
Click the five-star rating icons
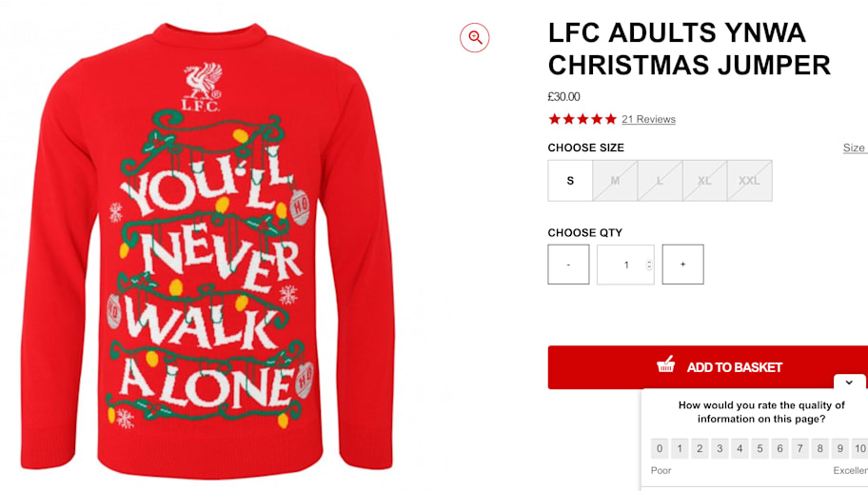pos(582,119)
